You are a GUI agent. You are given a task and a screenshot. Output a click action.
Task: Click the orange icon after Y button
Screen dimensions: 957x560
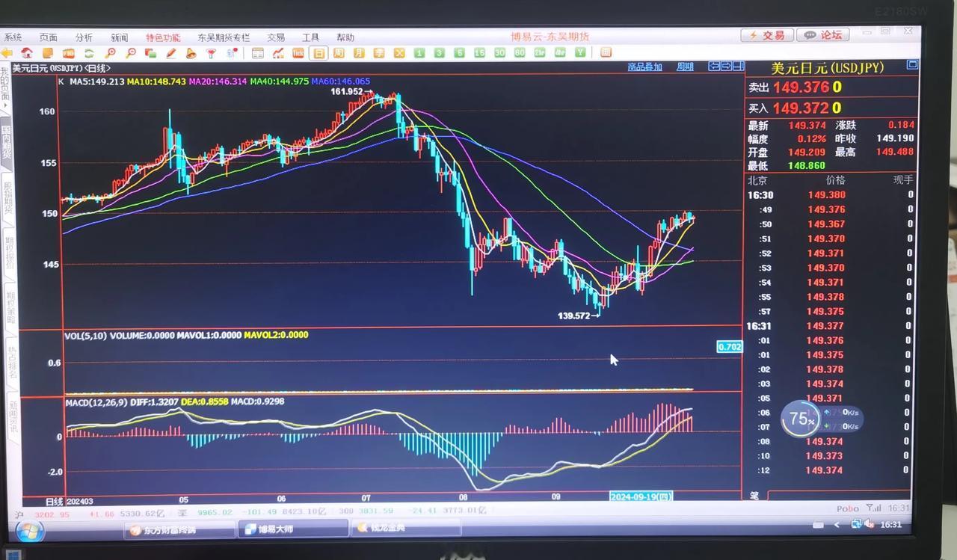606,52
